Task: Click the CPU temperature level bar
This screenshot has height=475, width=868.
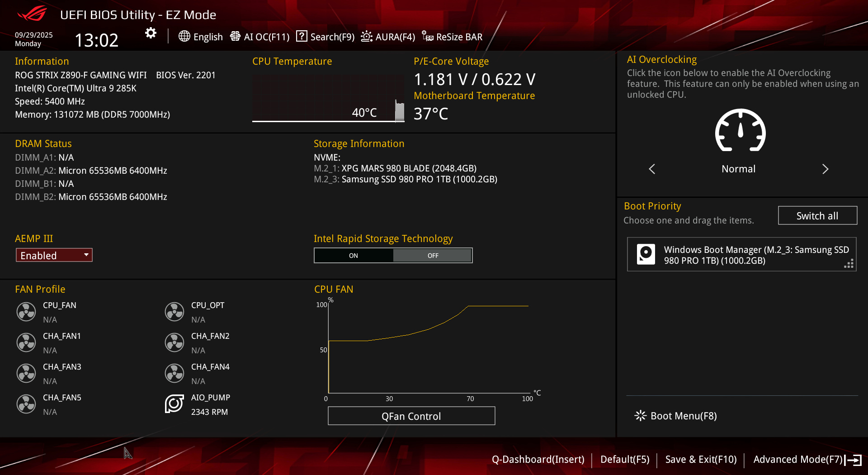Action: click(x=400, y=111)
